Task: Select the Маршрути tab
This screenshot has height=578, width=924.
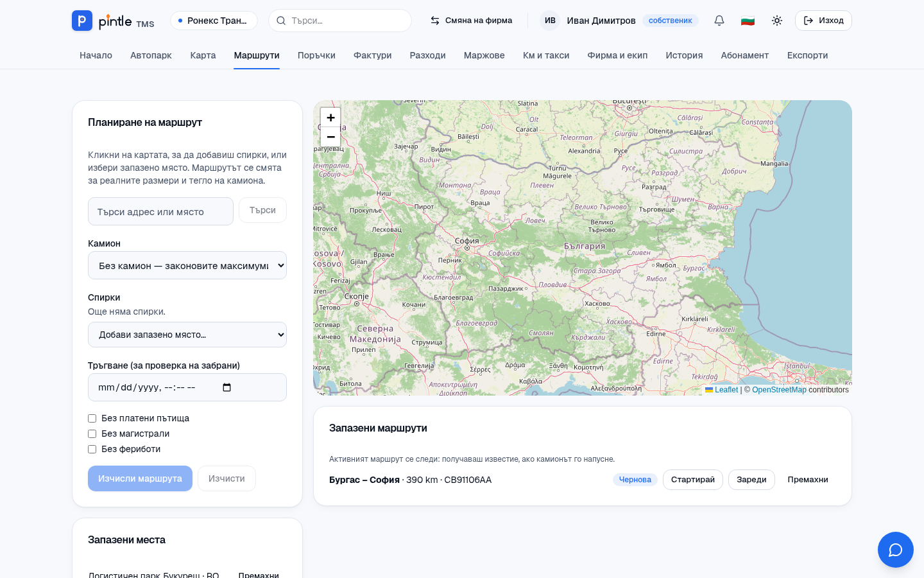Action: coord(257,55)
